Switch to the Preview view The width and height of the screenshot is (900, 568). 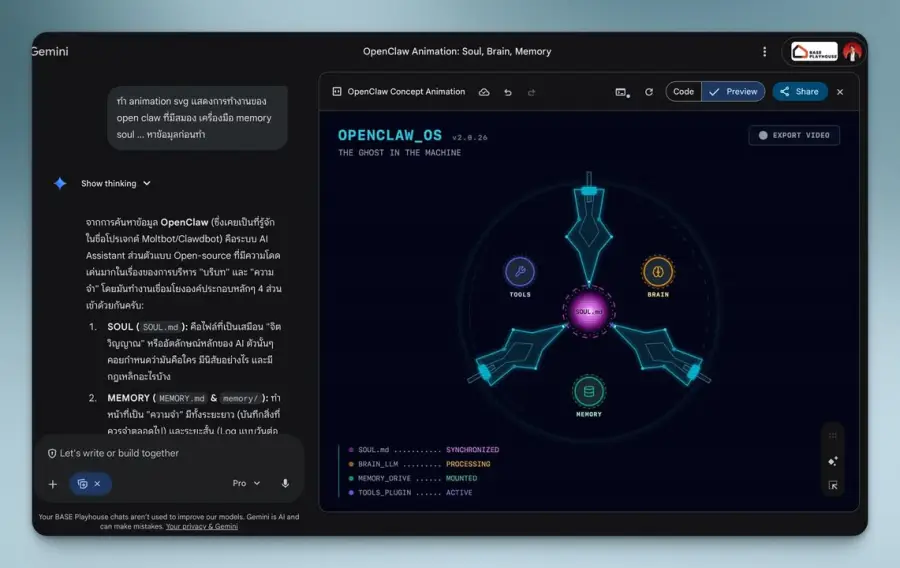(x=733, y=92)
